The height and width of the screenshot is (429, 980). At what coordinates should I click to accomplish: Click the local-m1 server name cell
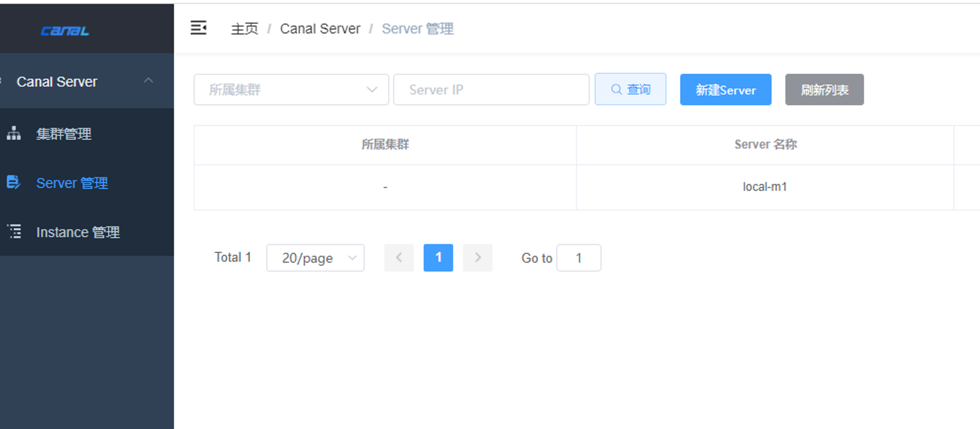[x=765, y=187]
